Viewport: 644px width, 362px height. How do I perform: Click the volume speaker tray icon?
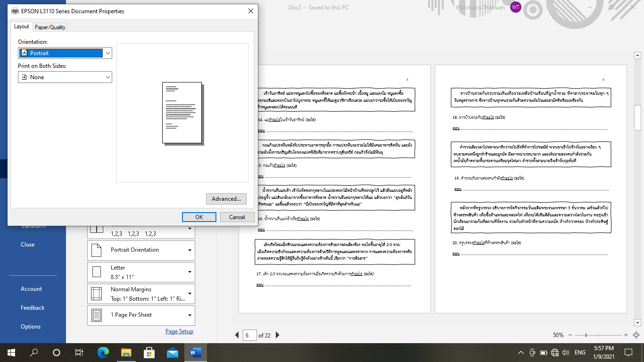(566, 352)
